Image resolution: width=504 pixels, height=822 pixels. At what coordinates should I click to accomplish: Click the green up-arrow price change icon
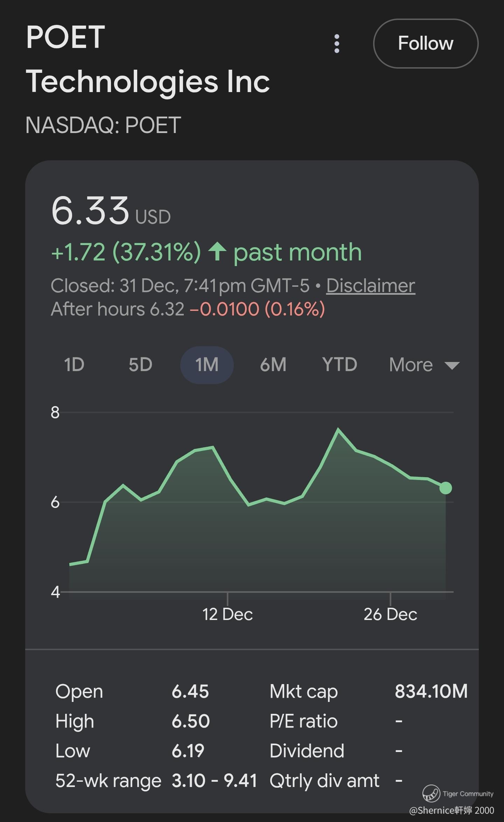(217, 252)
